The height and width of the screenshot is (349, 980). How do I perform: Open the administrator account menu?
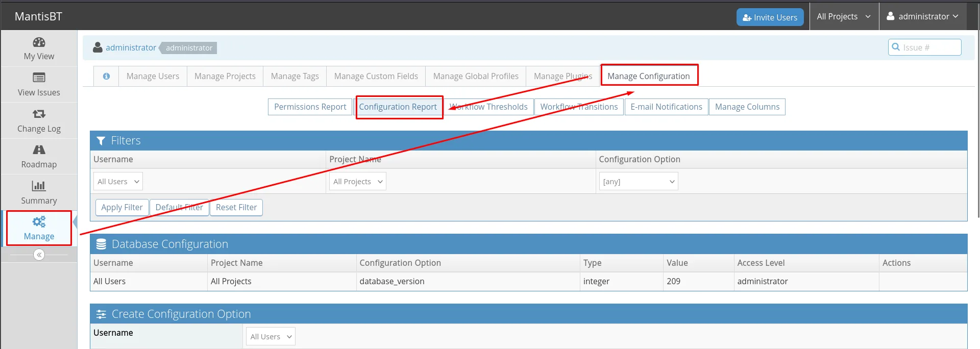(x=923, y=16)
